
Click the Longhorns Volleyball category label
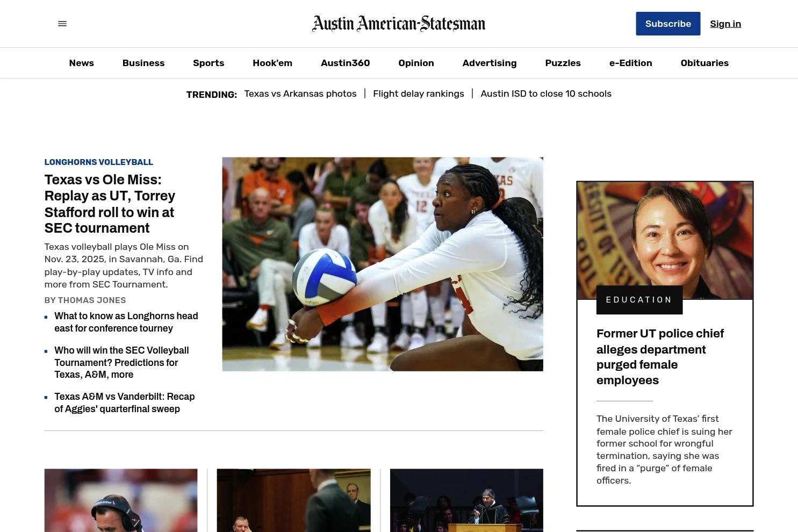[99, 162]
